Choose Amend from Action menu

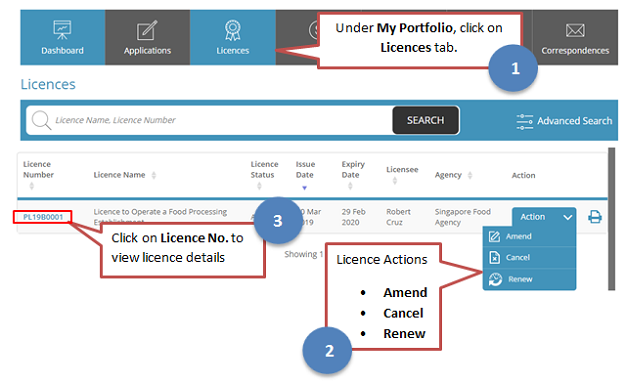pyautogui.click(x=529, y=236)
